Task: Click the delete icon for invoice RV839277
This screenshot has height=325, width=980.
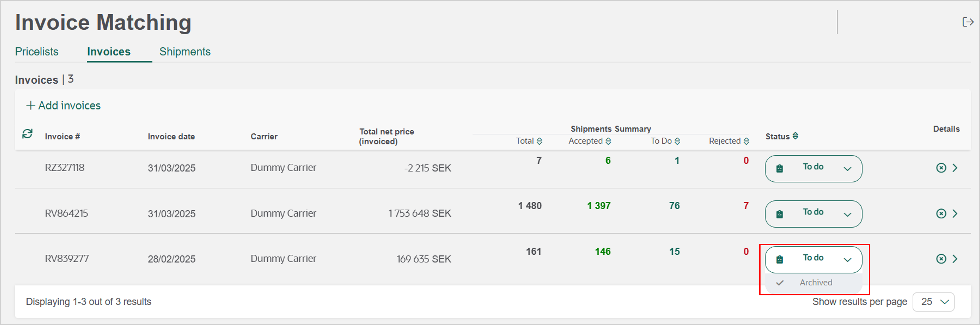Action: pos(941,259)
